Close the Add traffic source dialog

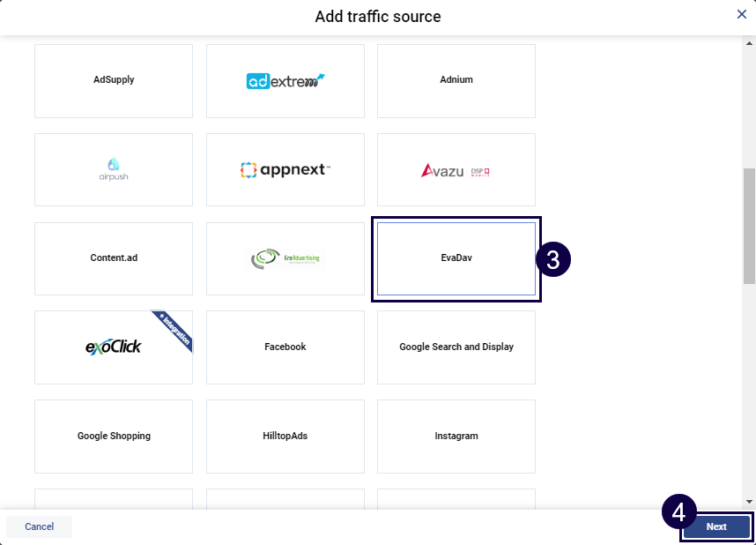[741, 14]
